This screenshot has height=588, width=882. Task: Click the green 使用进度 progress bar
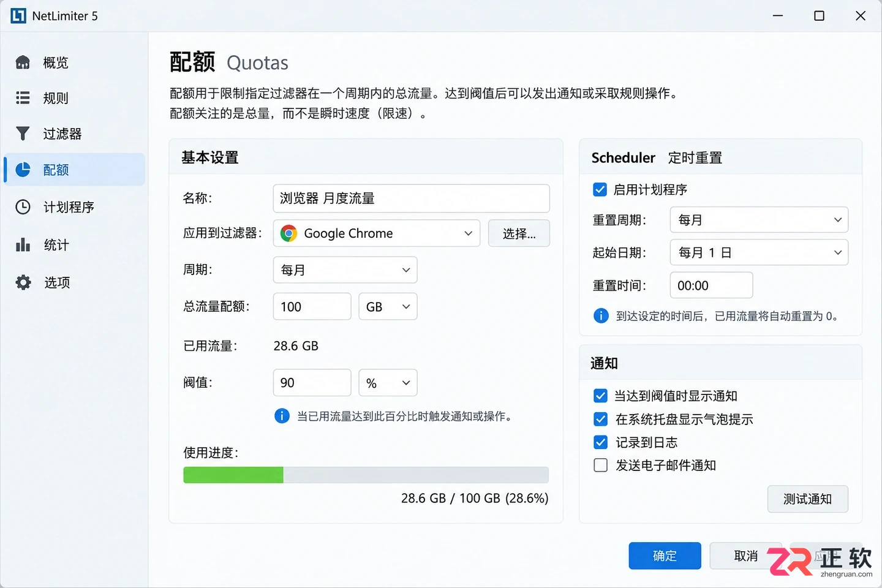point(366,475)
